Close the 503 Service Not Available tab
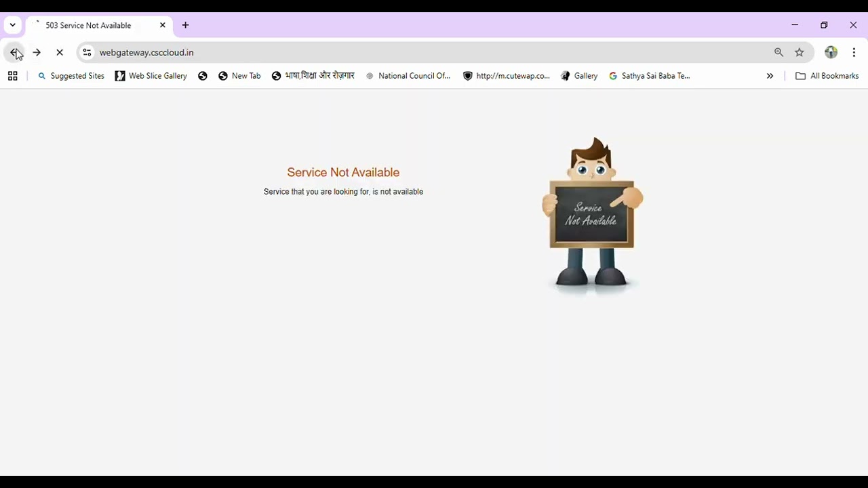Viewport: 868px width, 488px height. (163, 25)
